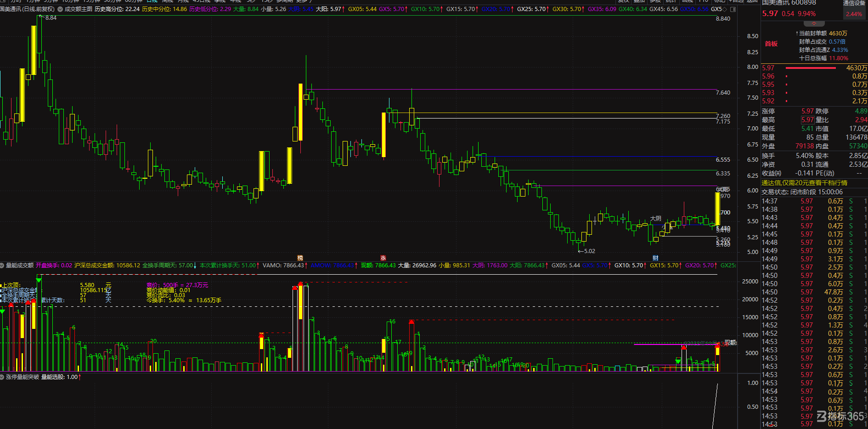This screenshot has width=868, height=429.
Task: Select the 14:37 tick row
Action: (x=814, y=201)
